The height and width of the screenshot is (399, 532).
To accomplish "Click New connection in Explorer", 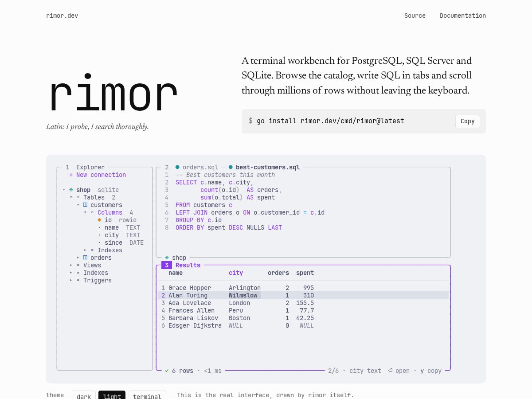I will [101, 175].
